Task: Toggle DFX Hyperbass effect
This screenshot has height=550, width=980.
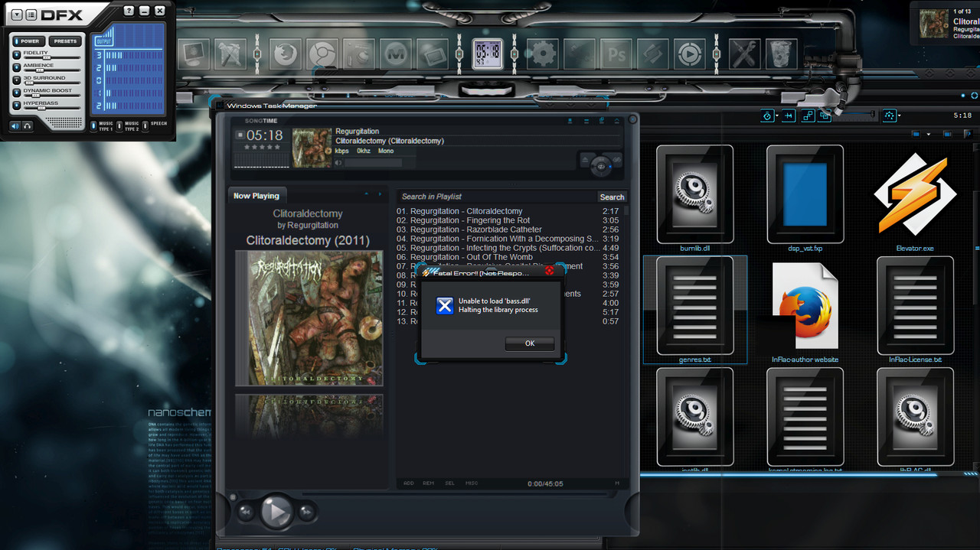Action: pos(17,104)
